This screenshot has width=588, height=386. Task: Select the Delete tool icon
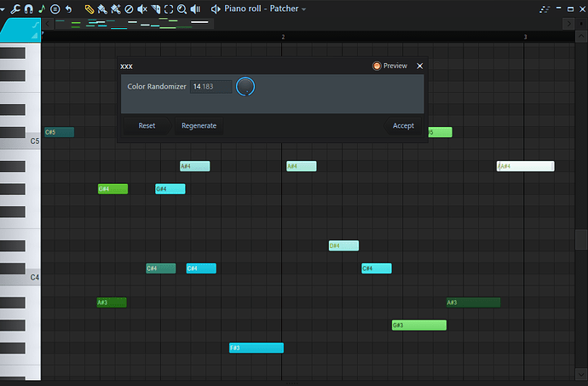(129, 9)
